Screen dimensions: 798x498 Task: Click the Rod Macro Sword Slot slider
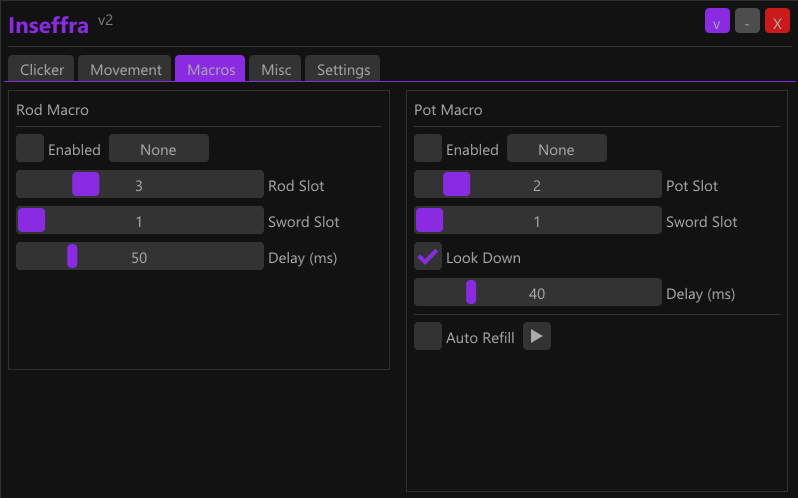tap(139, 221)
